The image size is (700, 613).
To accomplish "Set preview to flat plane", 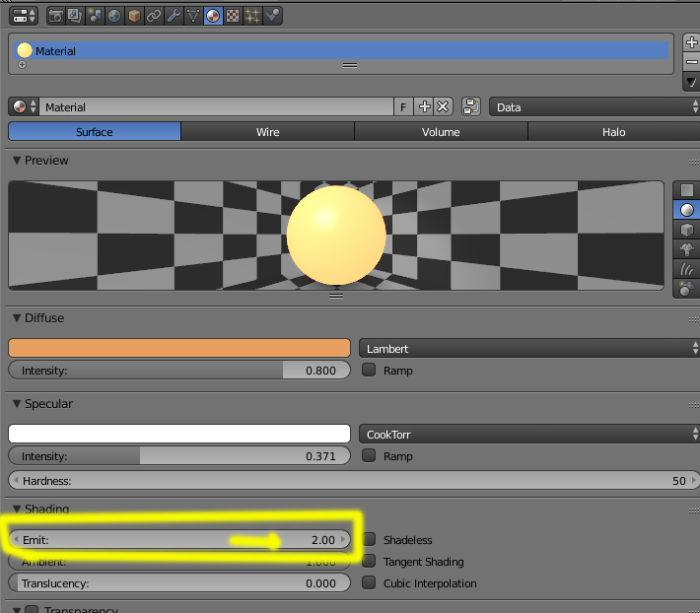I will pyautogui.click(x=686, y=190).
